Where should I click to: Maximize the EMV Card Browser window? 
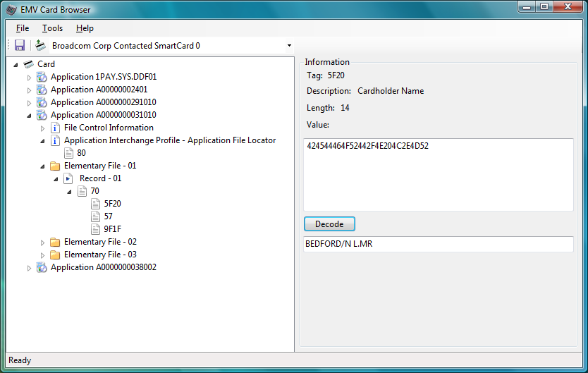[x=544, y=7]
